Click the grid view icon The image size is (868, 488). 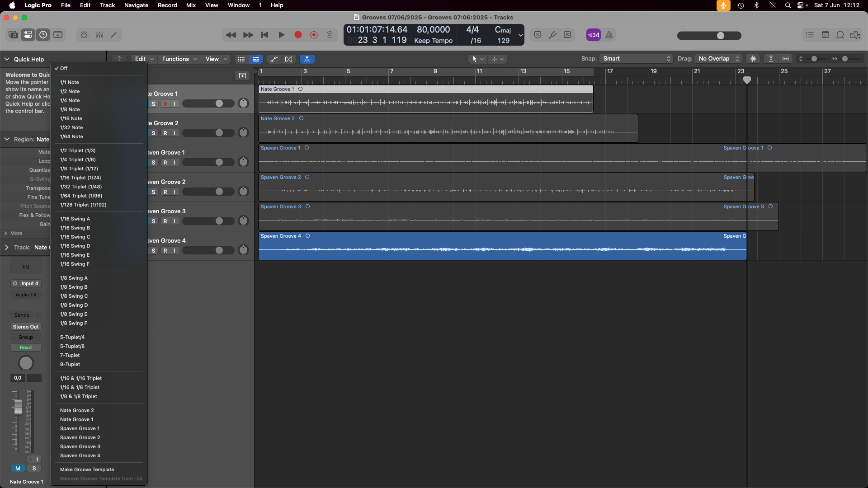click(x=241, y=59)
